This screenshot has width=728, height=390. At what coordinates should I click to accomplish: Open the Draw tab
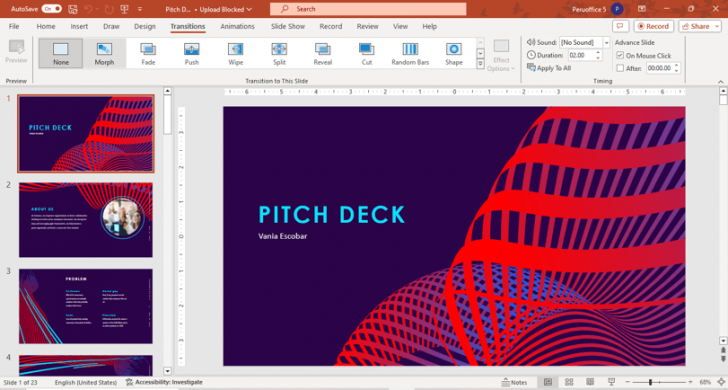[111, 26]
